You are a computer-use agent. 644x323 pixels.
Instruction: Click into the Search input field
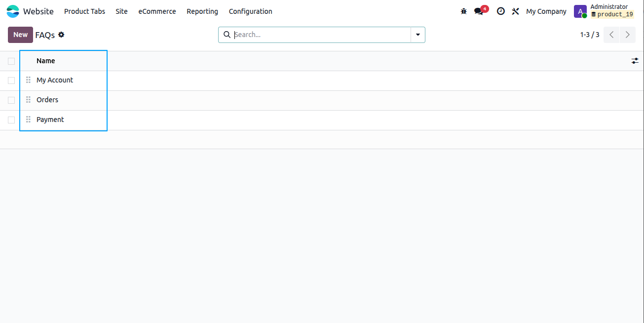(321, 35)
